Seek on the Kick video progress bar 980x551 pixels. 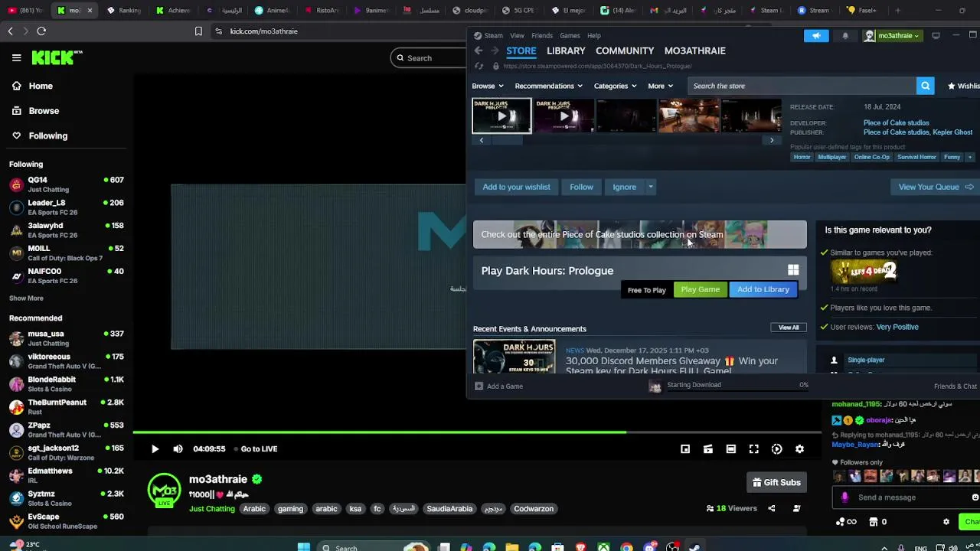tap(477, 432)
